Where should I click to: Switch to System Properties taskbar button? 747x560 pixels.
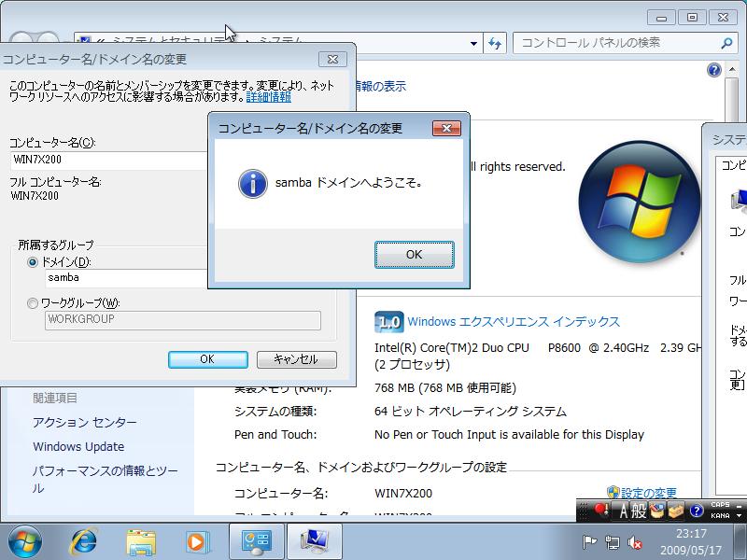pyautogui.click(x=314, y=542)
